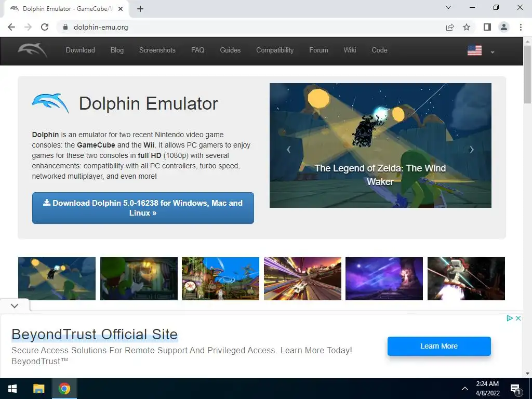Open Wind Waker thumbnail
This screenshot has height=399, width=532.
click(57, 278)
